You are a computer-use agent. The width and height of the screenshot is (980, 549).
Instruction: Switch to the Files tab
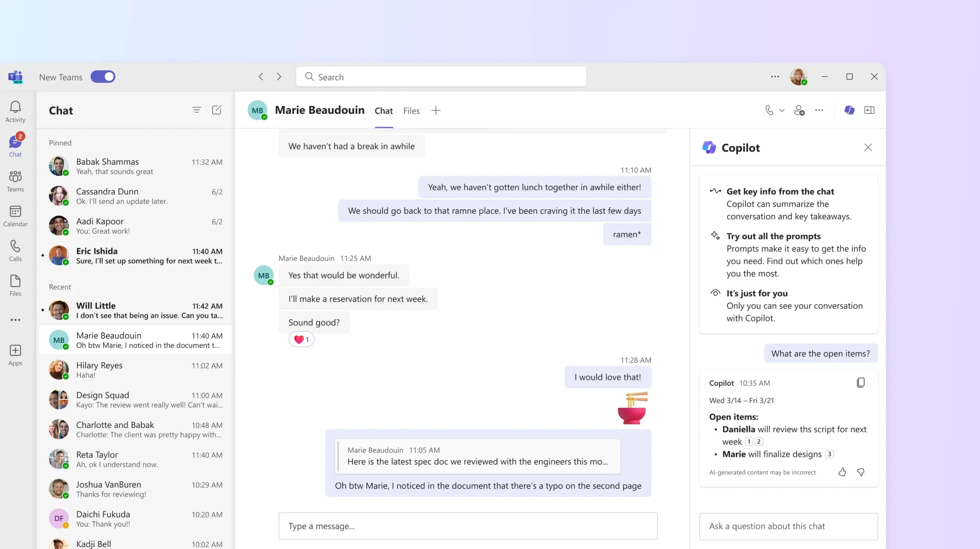(x=411, y=111)
